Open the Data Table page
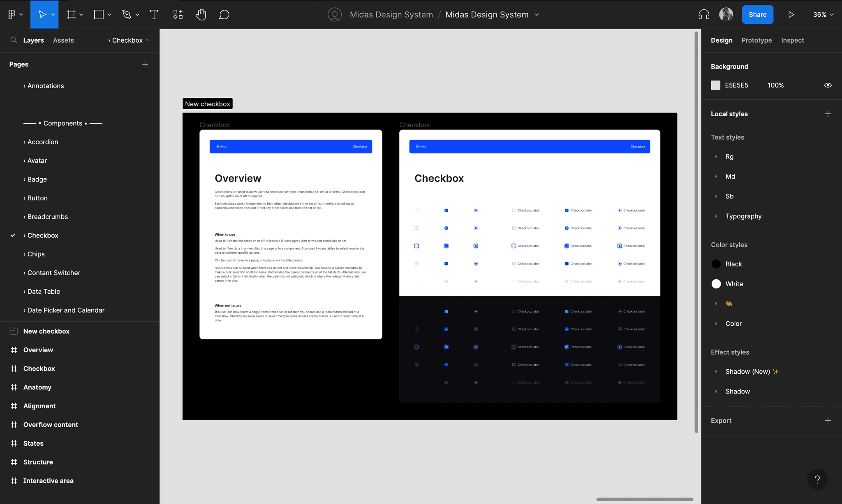 coord(44,292)
